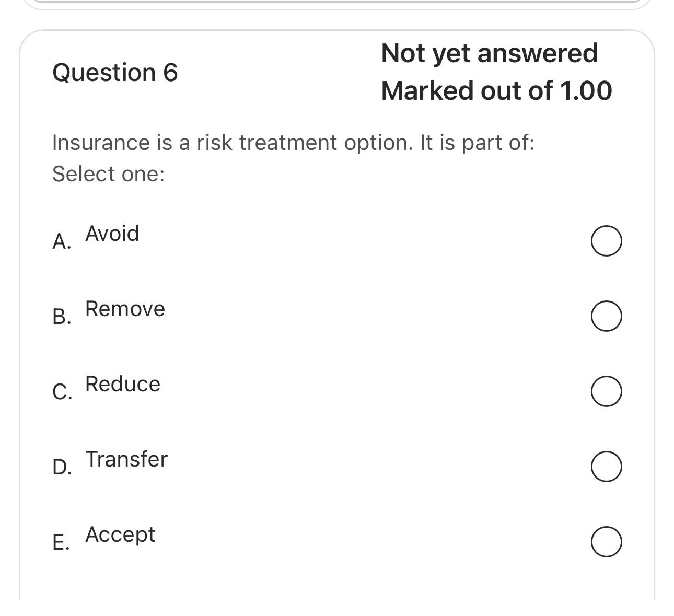Click the answer text 'Avoid'
Image resolution: width=674 pixels, height=616 pixels.
pos(111,234)
